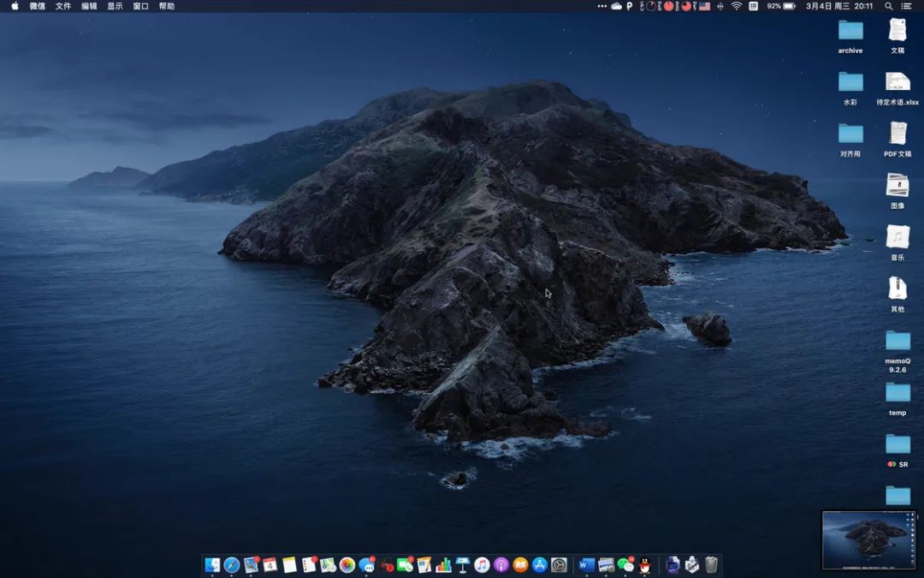Open System Preferences from the Dock
Viewport: 924px width, 578px height.
[559, 564]
